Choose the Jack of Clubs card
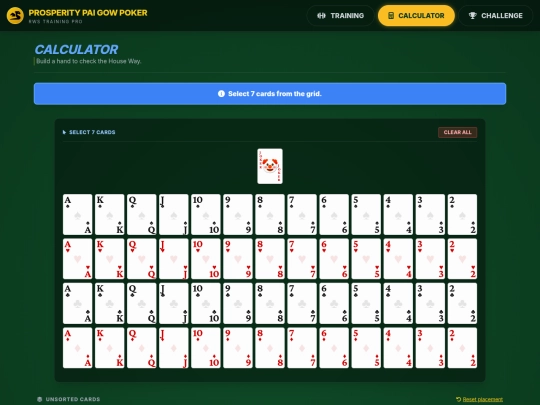Screen dimensions: 540x405 click(174, 303)
